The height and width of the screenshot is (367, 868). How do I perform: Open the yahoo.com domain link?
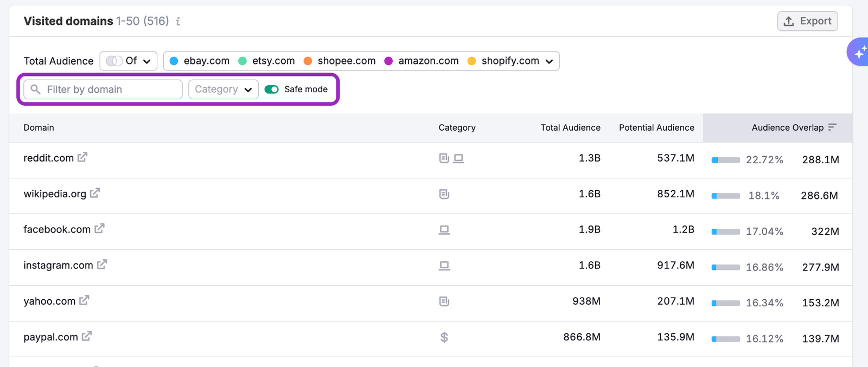coord(49,301)
